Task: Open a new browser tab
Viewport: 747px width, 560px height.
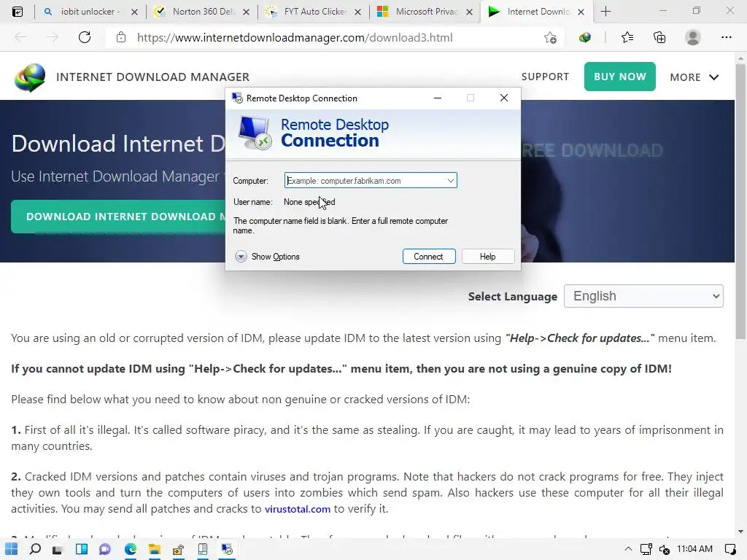Action: 605,12
